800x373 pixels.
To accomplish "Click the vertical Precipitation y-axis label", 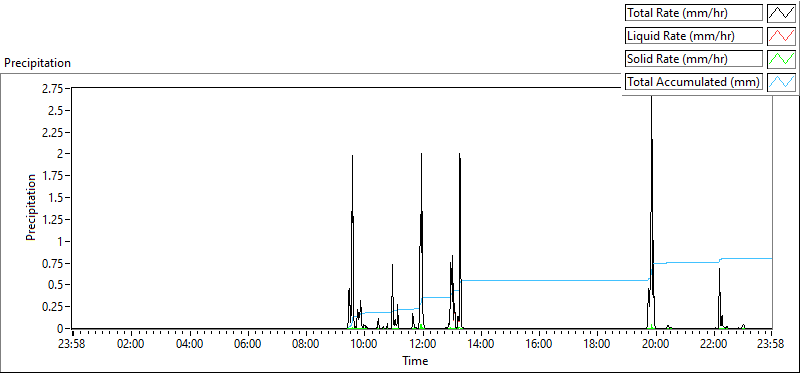I will coord(31,207).
